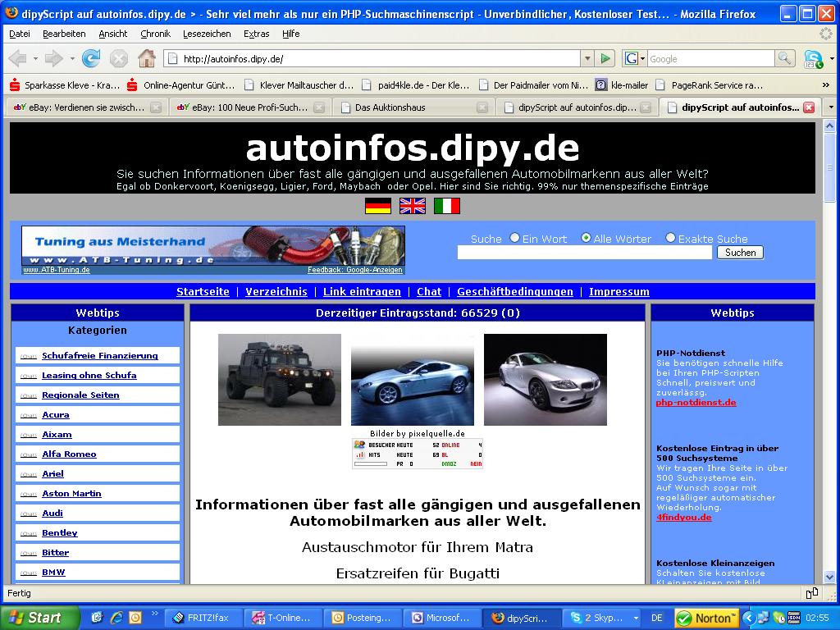Select the 'Alle Wörter' radio button
This screenshot has width=840, height=630.
[586, 238]
